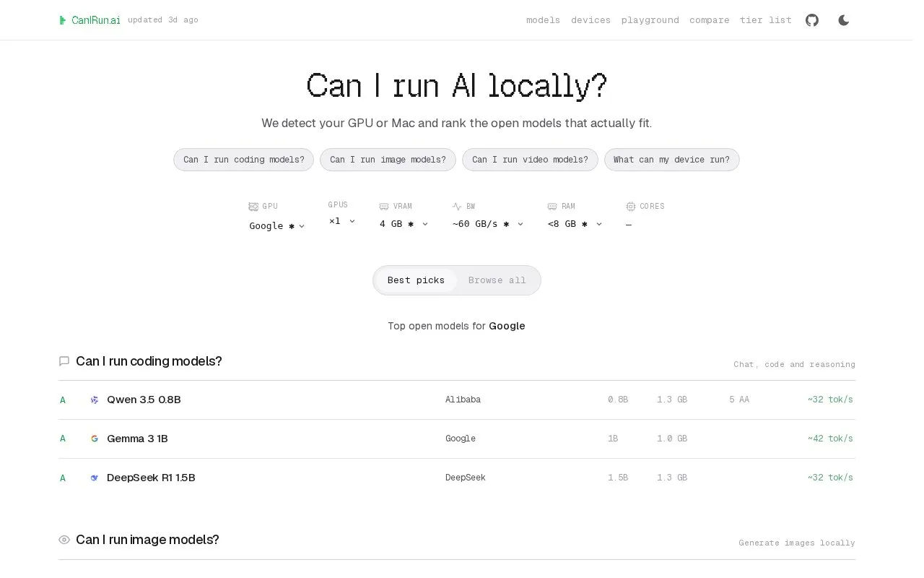This screenshot has width=924, height=578.
Task: Open the Gemma 3 1B model name
Action: pyautogui.click(x=137, y=439)
